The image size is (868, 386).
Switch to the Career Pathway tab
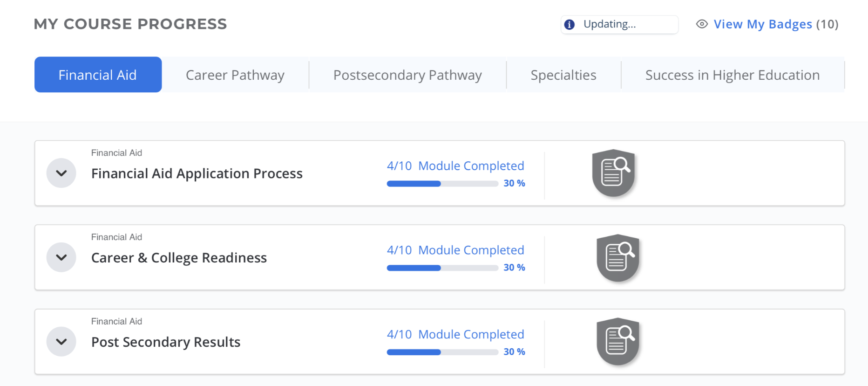click(235, 75)
